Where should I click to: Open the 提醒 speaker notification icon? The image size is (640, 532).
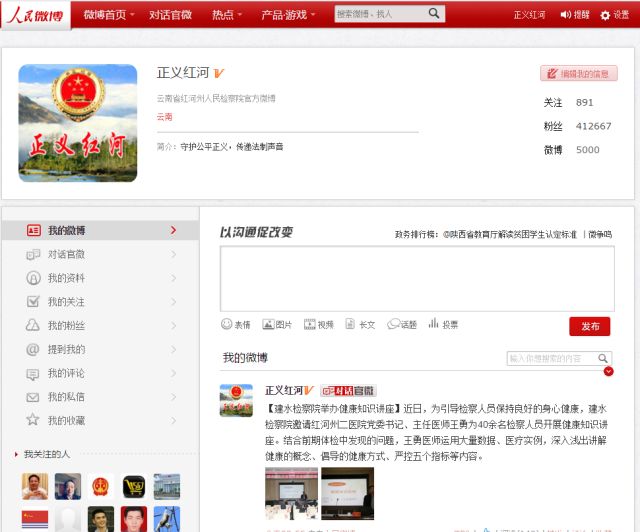click(x=565, y=15)
